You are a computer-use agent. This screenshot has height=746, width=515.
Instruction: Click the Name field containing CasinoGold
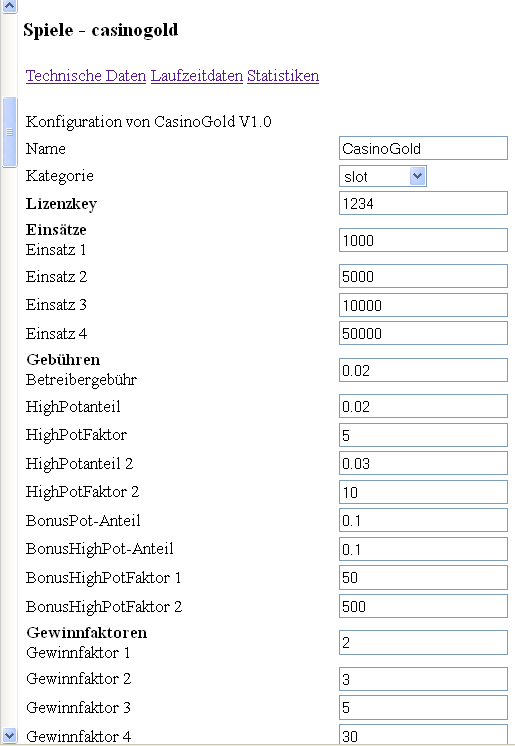coord(423,148)
